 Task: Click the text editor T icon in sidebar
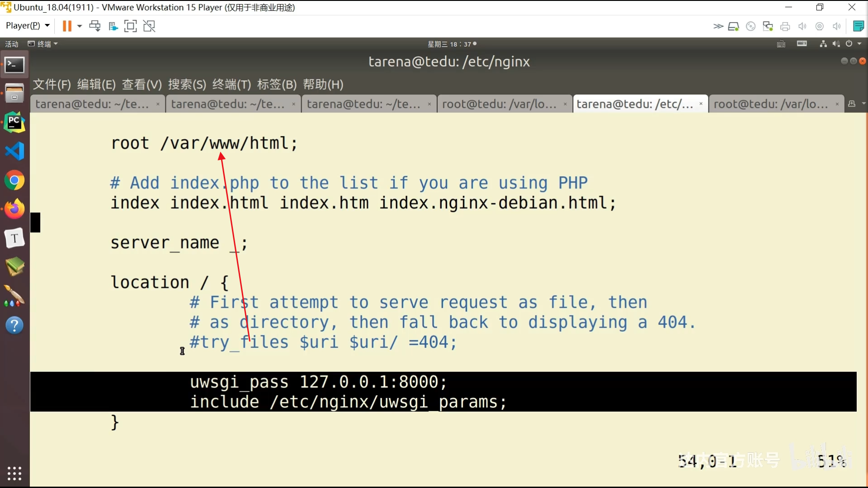tap(14, 238)
